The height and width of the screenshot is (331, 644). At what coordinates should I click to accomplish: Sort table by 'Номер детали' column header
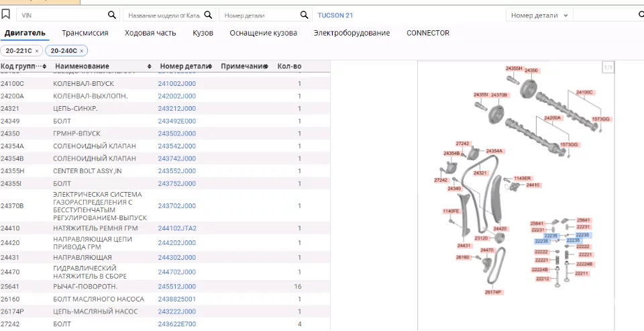pos(185,66)
